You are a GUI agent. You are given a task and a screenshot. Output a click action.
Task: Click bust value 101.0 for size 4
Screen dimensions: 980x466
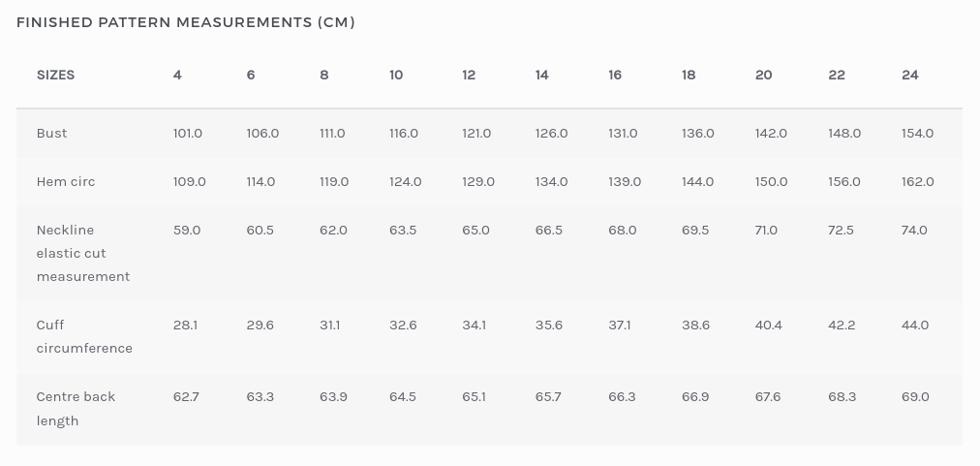tap(188, 133)
